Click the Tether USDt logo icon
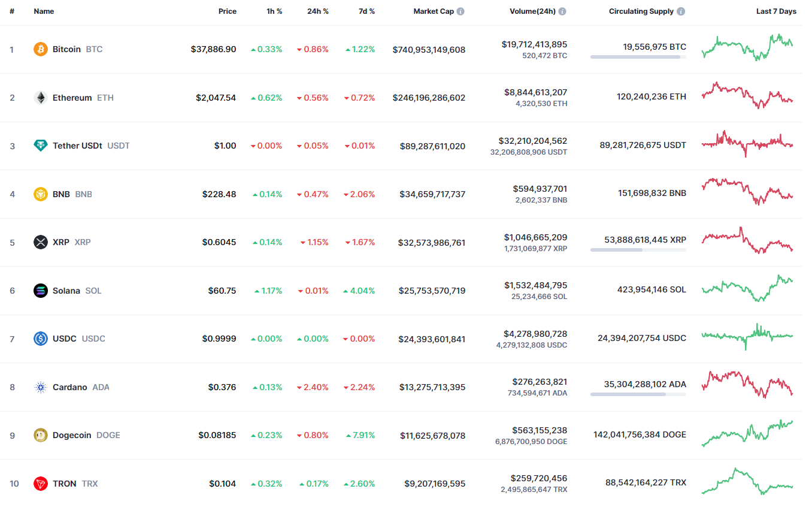The image size is (812, 507). point(41,146)
